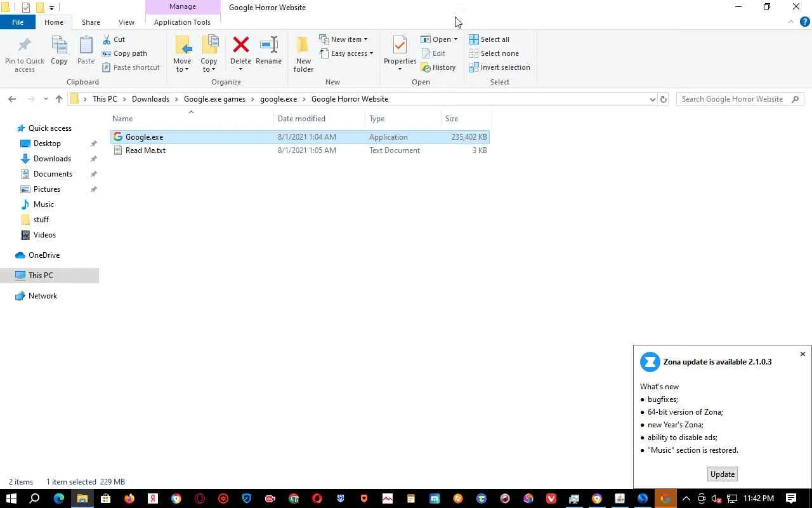The image size is (812, 508).
Task: Click Select all
Action: [x=489, y=39]
